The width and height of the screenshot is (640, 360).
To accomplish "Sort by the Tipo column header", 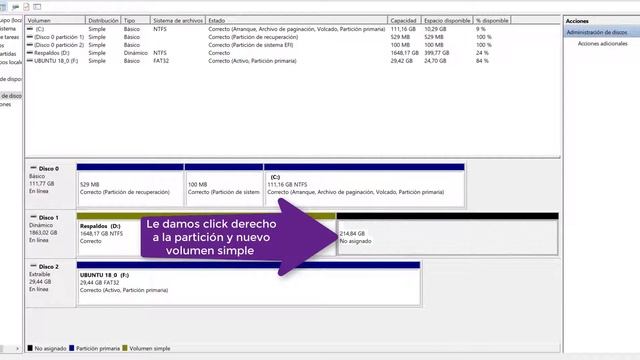I will [x=136, y=20].
